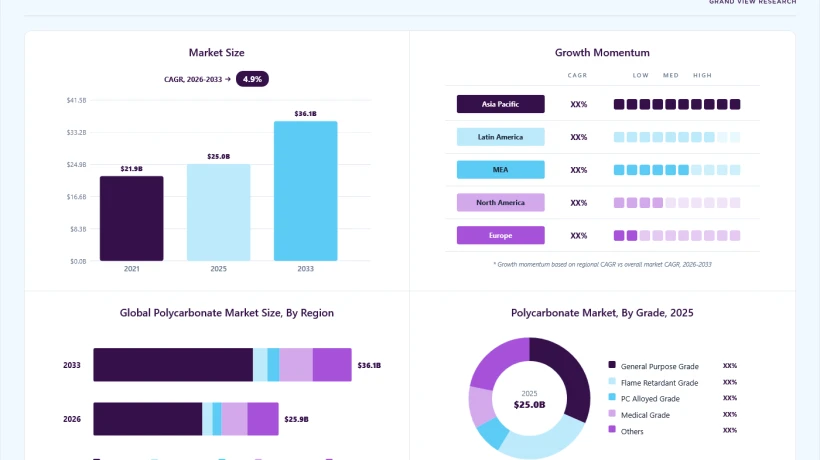
Task: Select the MEA region label
Action: point(500,170)
